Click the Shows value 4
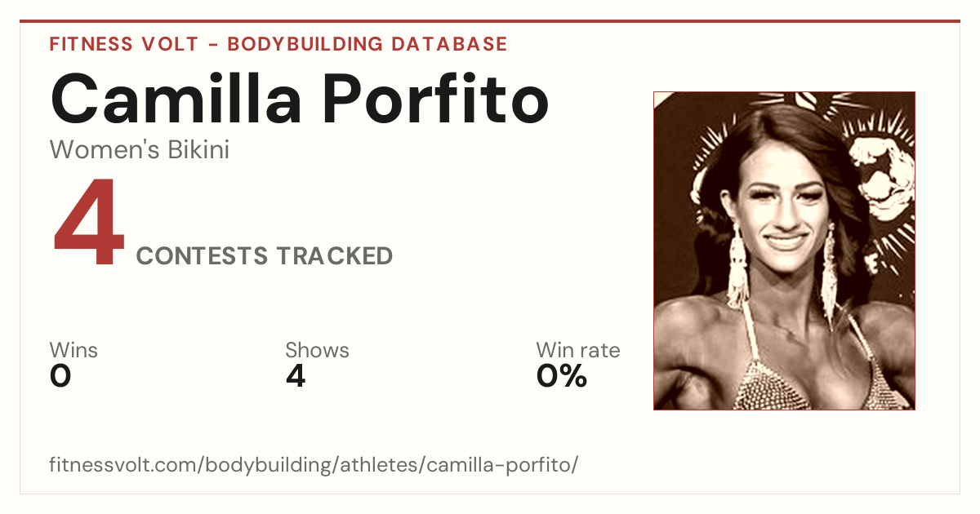The height and width of the screenshot is (514, 980). point(296,376)
